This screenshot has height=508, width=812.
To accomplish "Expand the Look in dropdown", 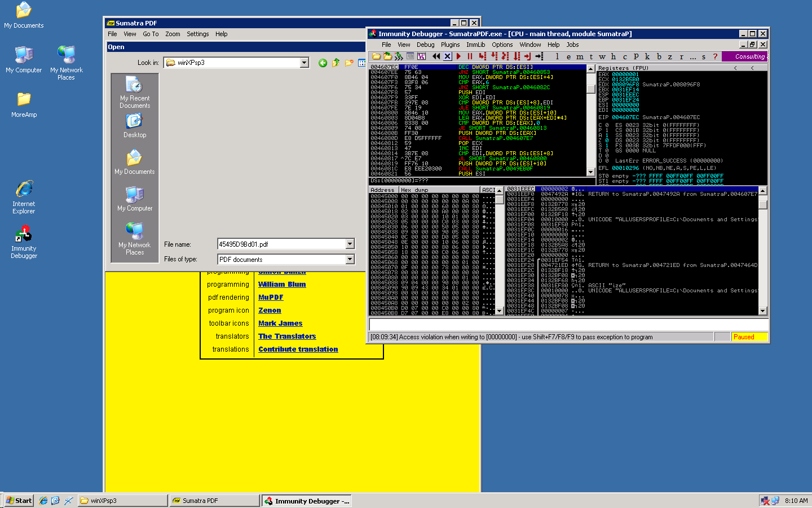I will pyautogui.click(x=304, y=63).
